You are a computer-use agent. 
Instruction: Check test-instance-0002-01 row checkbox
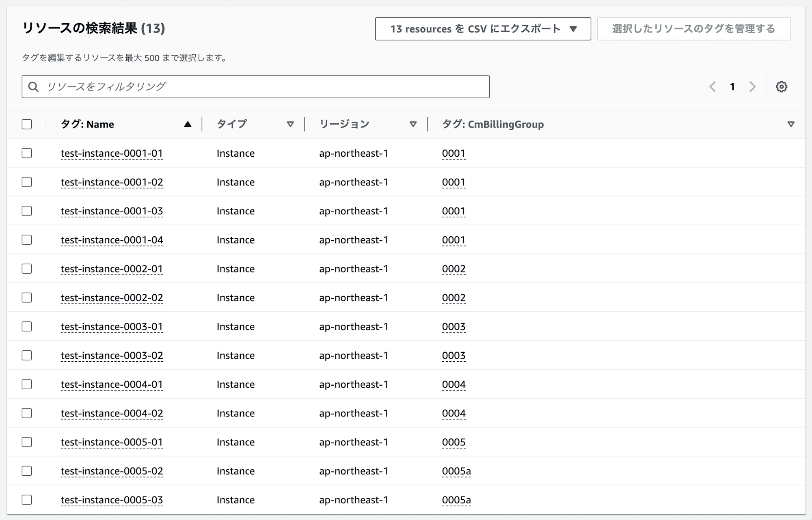(27, 269)
